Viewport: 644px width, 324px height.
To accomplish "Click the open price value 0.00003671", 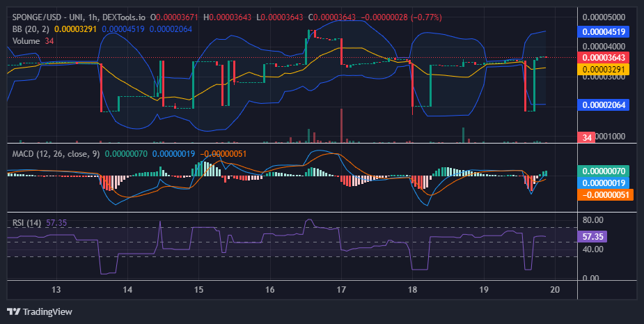I will click(x=177, y=17).
